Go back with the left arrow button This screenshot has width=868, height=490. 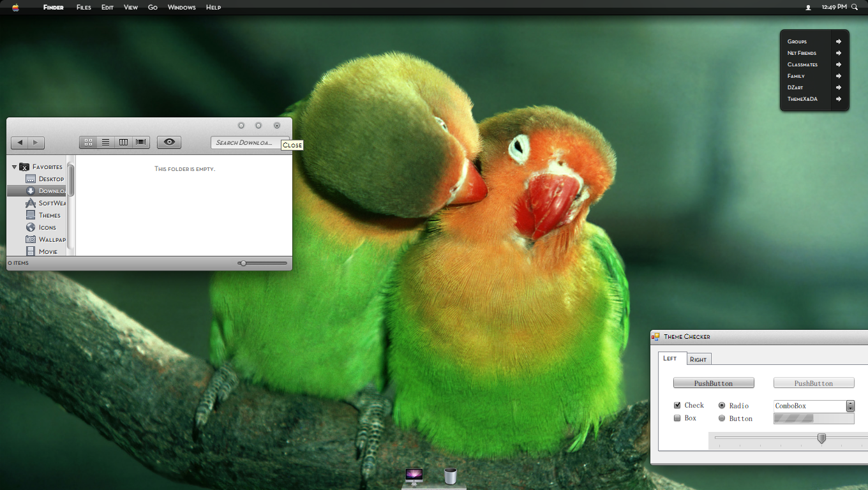pos(20,143)
